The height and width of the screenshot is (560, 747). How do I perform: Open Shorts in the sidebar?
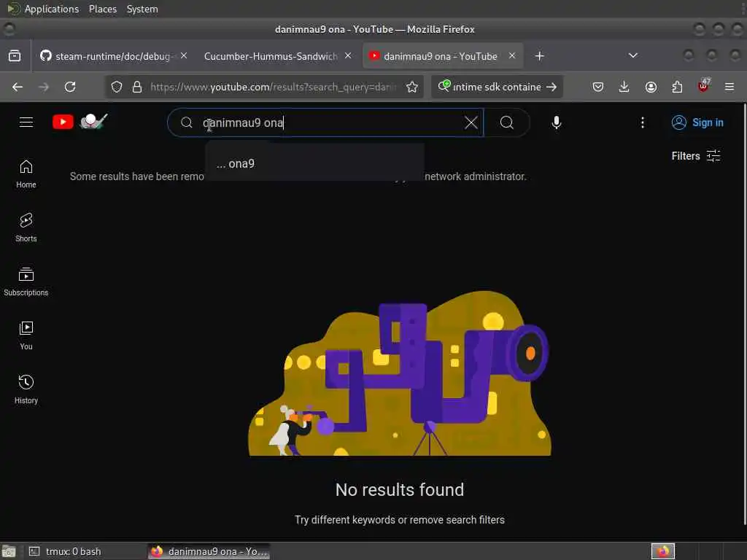(x=26, y=228)
